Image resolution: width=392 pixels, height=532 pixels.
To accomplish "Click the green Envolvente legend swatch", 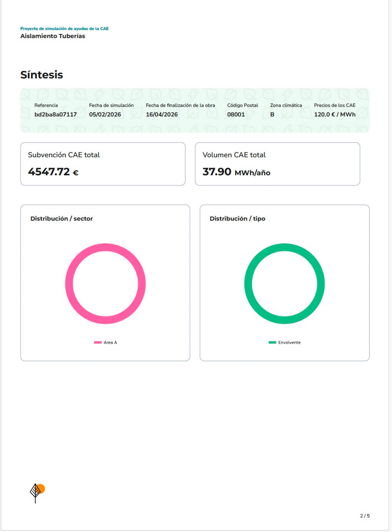I will tap(272, 342).
